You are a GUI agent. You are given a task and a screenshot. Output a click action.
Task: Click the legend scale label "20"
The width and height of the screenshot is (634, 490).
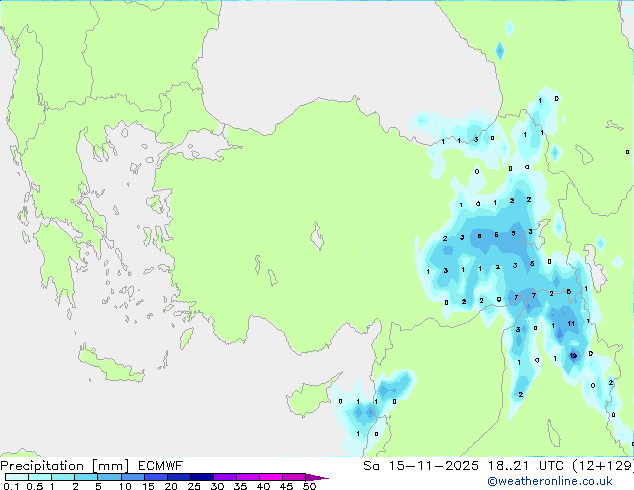click(x=171, y=486)
